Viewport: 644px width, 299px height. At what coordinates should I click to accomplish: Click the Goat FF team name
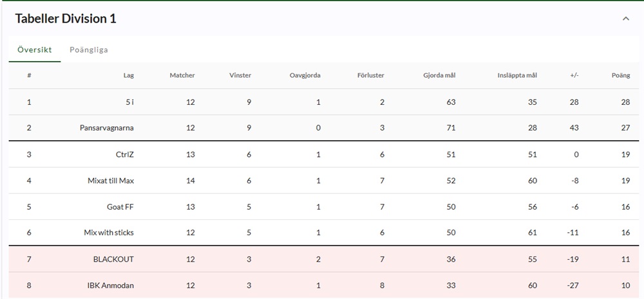tap(120, 207)
